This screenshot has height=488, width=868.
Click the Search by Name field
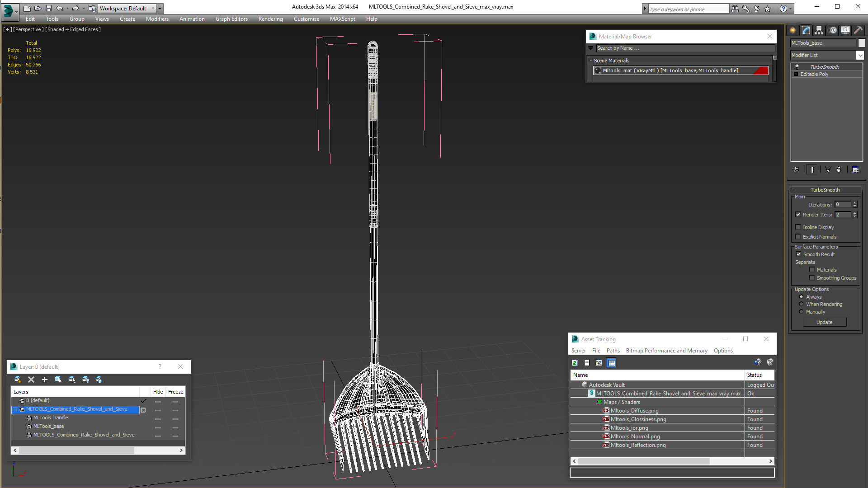[684, 48]
